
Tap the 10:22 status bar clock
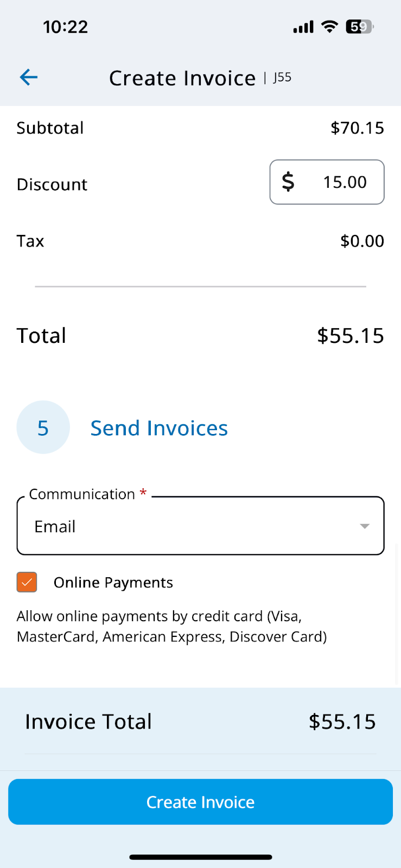coord(66,27)
